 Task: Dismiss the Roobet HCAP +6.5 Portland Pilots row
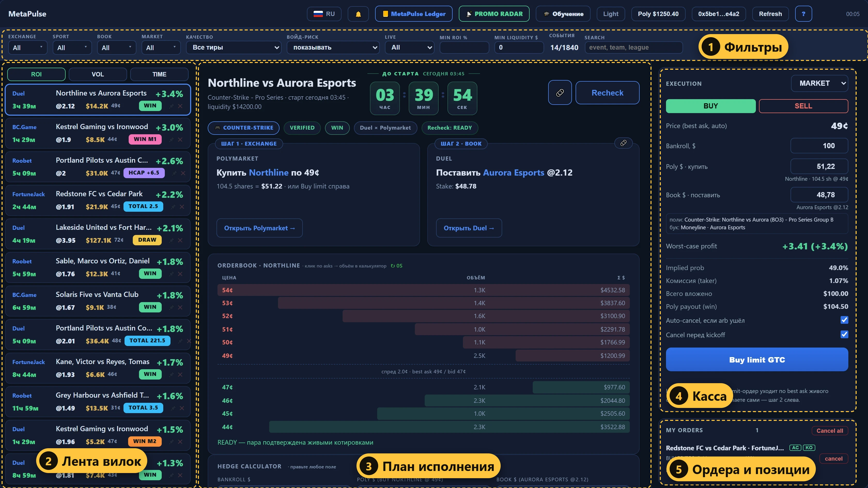pyautogui.click(x=183, y=173)
